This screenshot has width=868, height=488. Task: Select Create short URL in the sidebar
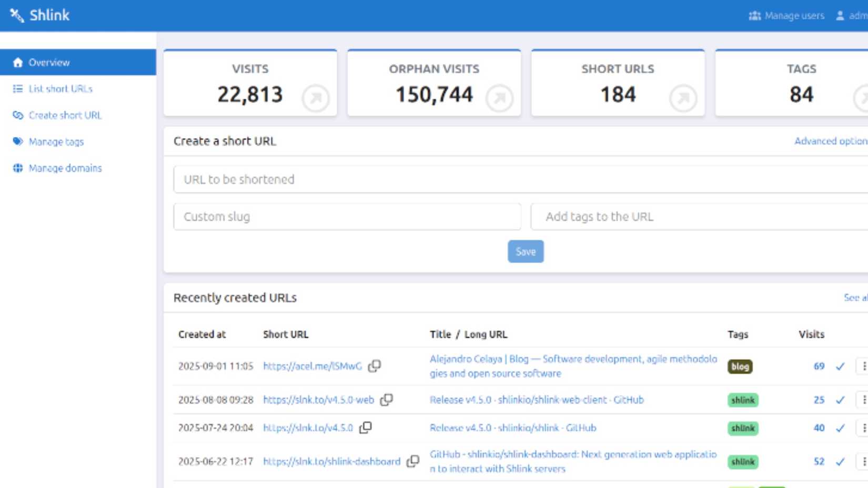[x=65, y=115]
